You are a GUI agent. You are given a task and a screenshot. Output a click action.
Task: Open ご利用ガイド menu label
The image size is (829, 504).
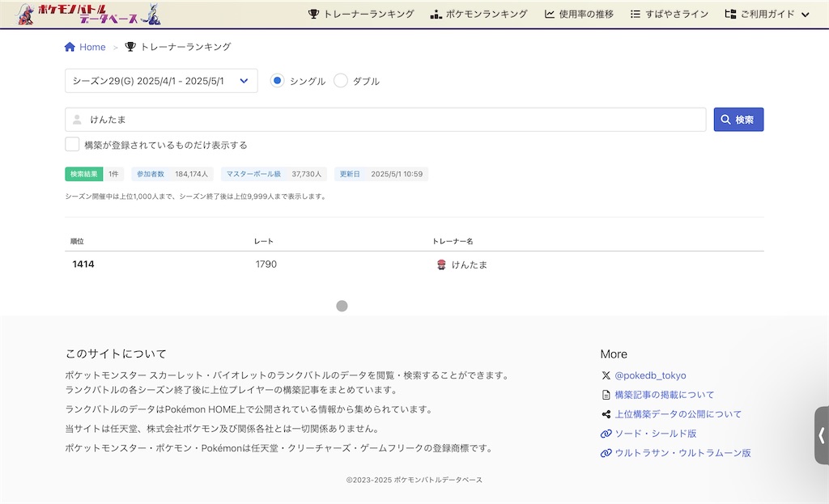(767, 15)
